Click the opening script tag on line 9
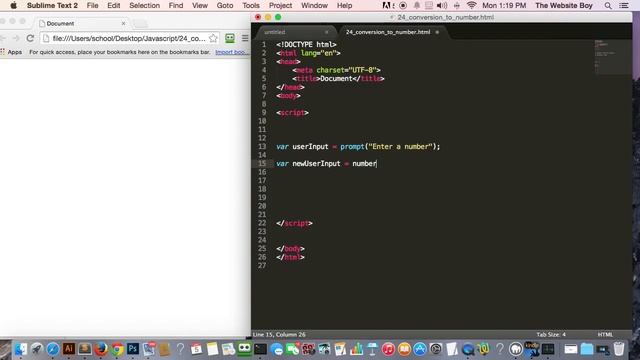 [292, 113]
